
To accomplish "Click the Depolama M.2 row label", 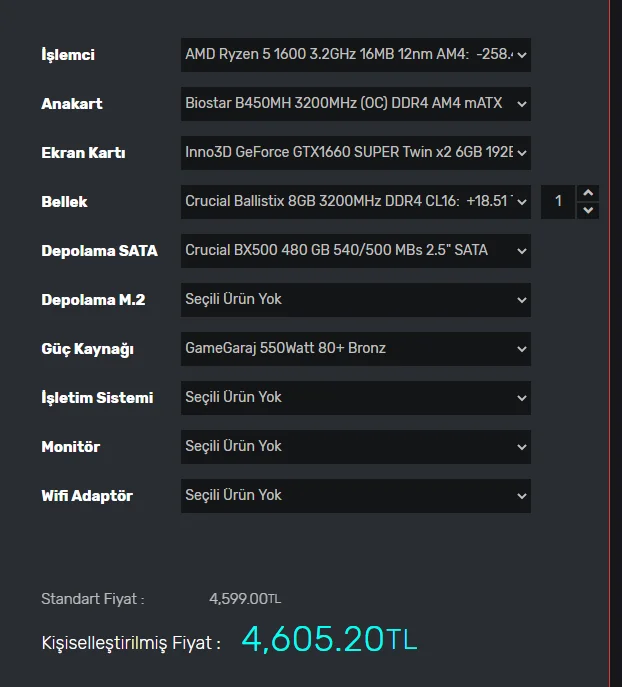I will click(x=91, y=300).
